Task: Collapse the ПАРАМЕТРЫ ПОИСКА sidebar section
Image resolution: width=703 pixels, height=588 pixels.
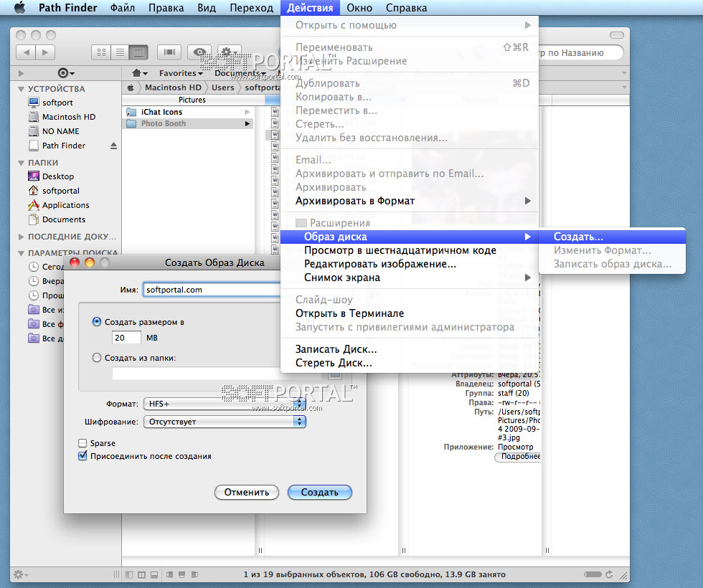Action: (x=21, y=253)
